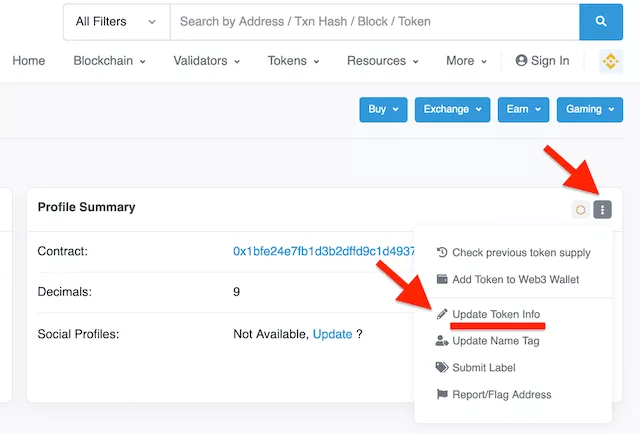Image resolution: width=640 pixels, height=434 pixels.
Task: Click the user tag icon beside Update Name Tag
Action: click(442, 341)
